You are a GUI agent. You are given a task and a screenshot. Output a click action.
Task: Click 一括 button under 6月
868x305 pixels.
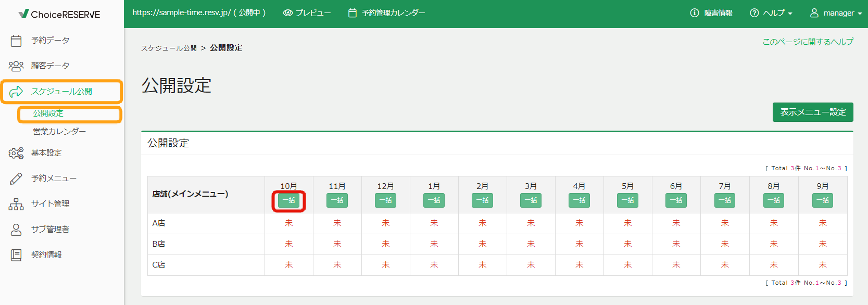pos(676,200)
